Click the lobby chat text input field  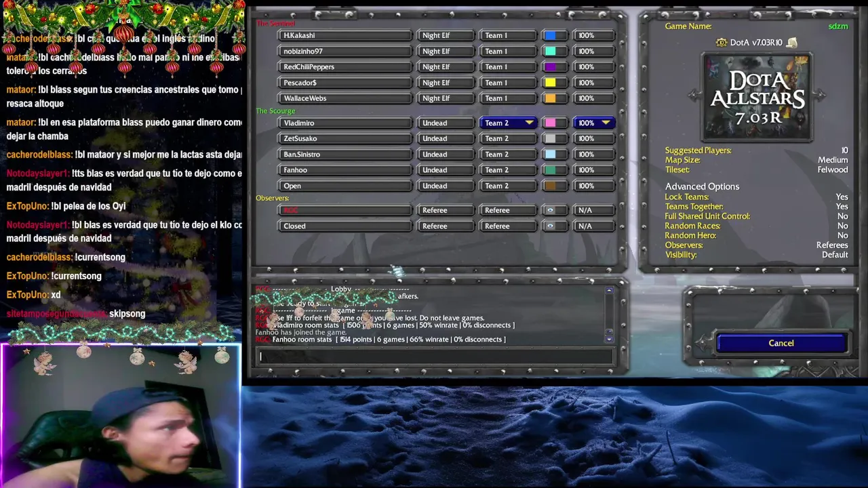435,357
